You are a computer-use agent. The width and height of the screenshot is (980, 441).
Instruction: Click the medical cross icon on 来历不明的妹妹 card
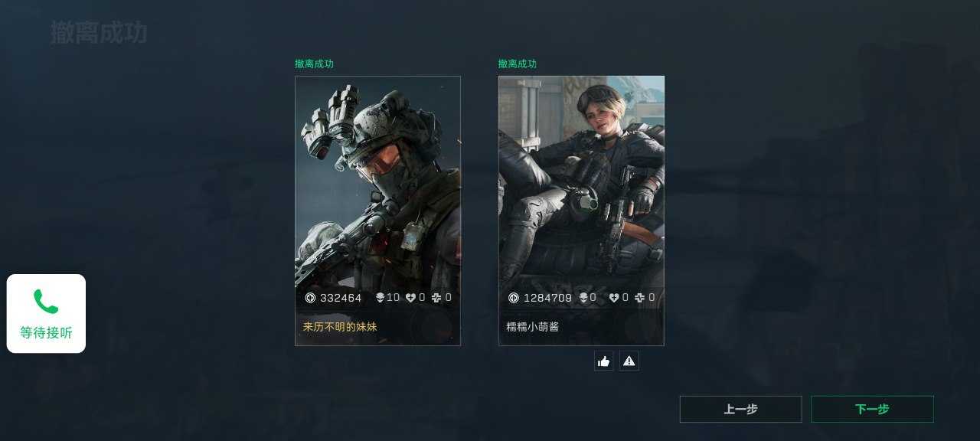[x=436, y=298]
